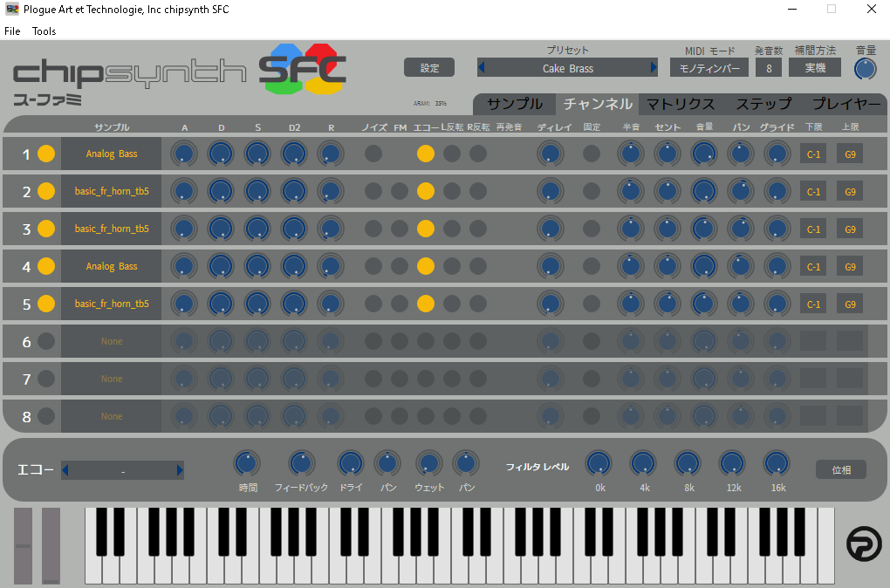Pick a sample for channel 6 None slot
Viewport: 890px width, 588px height.
tap(112, 341)
